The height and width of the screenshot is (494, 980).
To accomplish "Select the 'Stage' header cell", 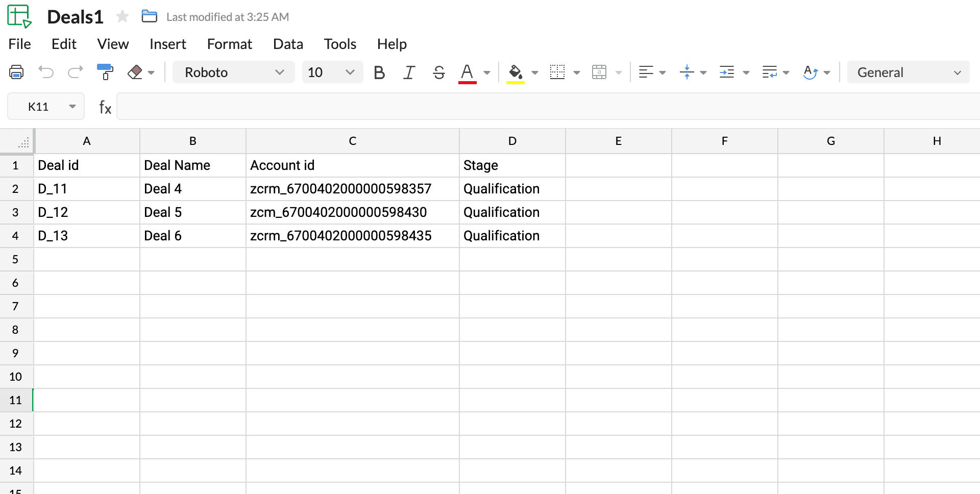I will 512,165.
